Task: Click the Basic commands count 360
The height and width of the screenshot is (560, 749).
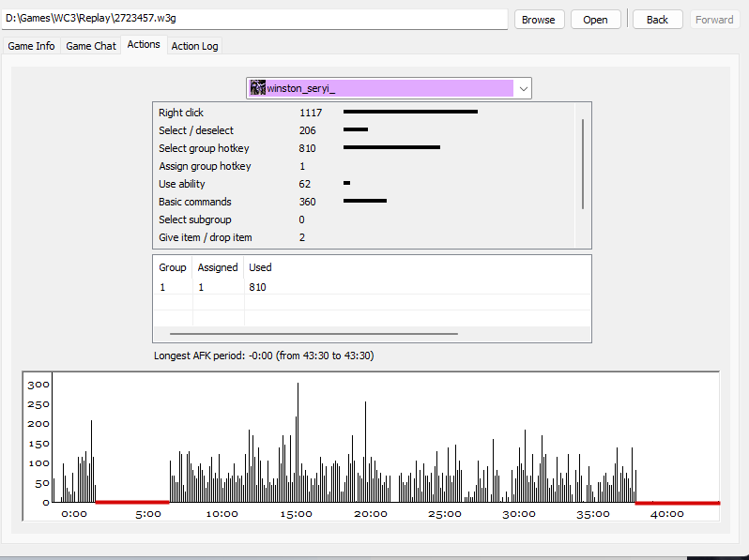Action: tap(308, 202)
